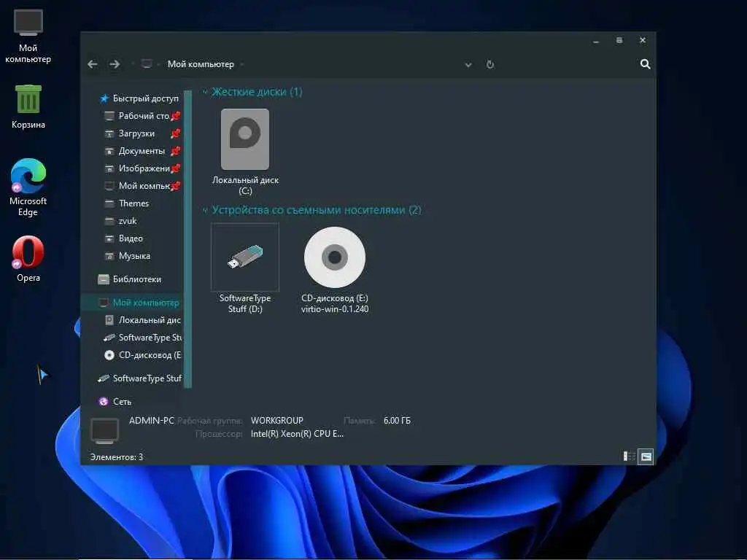
Task: Open Документы in sidebar
Action: pyautogui.click(x=142, y=152)
